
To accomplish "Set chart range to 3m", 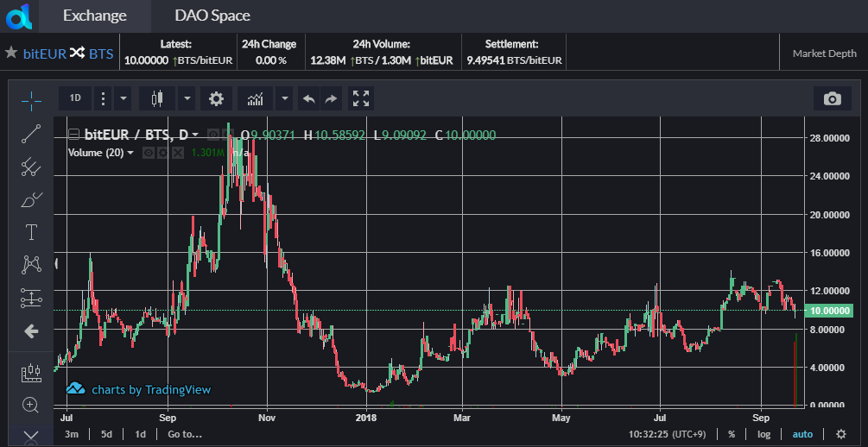I will pos(72,434).
